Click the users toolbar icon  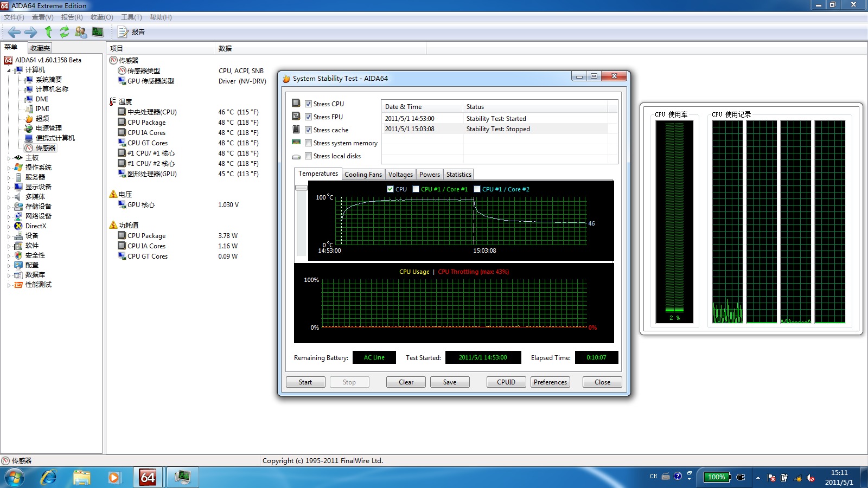click(81, 32)
